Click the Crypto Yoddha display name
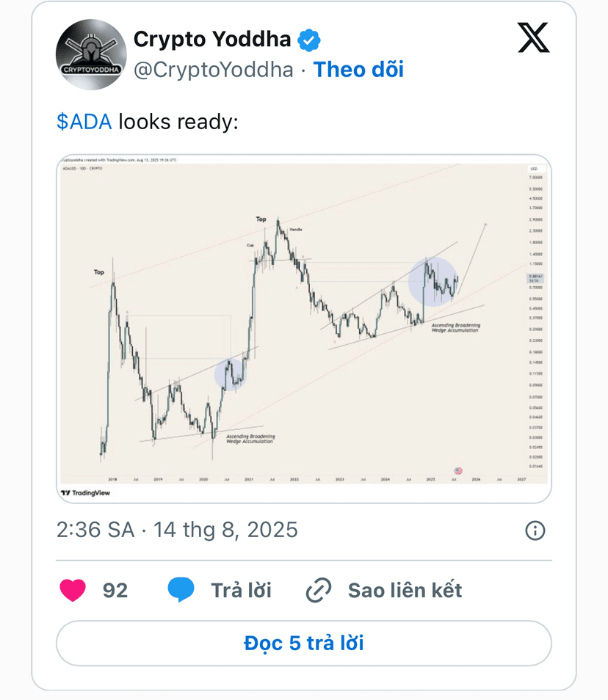 pyautogui.click(x=212, y=40)
